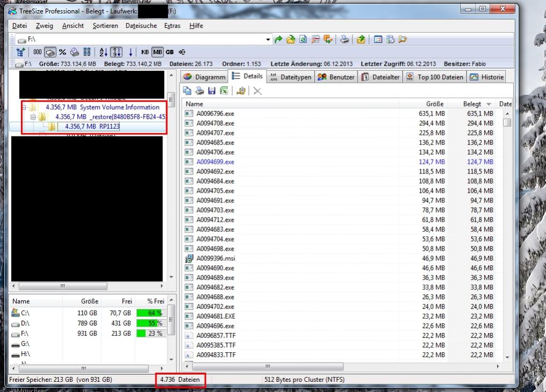The height and width of the screenshot is (392, 546).
Task: Click the calendar clock icon in top toolbar
Action: point(390,40)
